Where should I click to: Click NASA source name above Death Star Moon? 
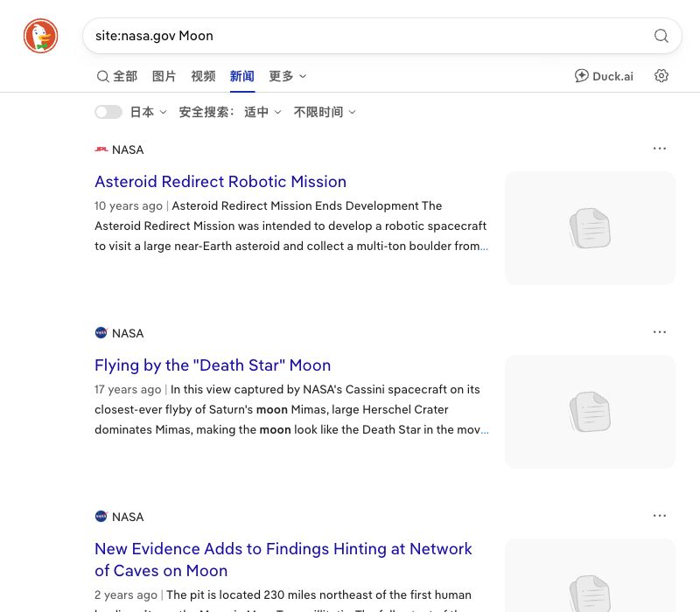[x=128, y=333]
